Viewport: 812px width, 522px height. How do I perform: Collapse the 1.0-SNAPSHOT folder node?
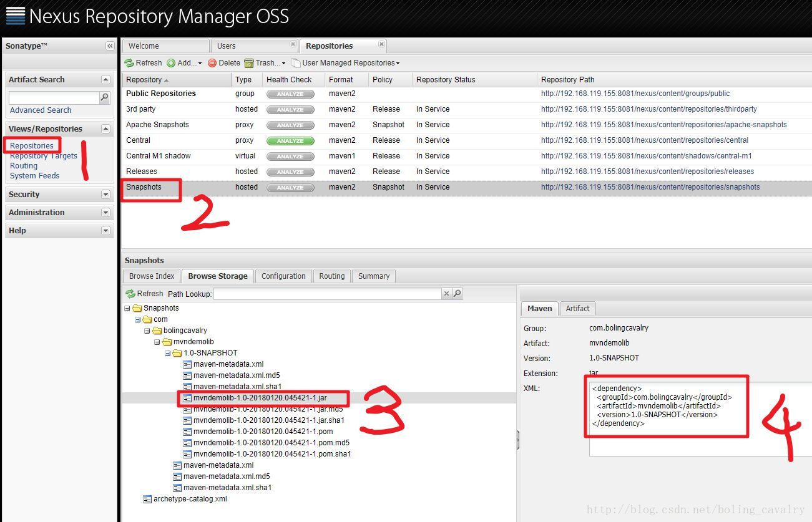pos(168,353)
